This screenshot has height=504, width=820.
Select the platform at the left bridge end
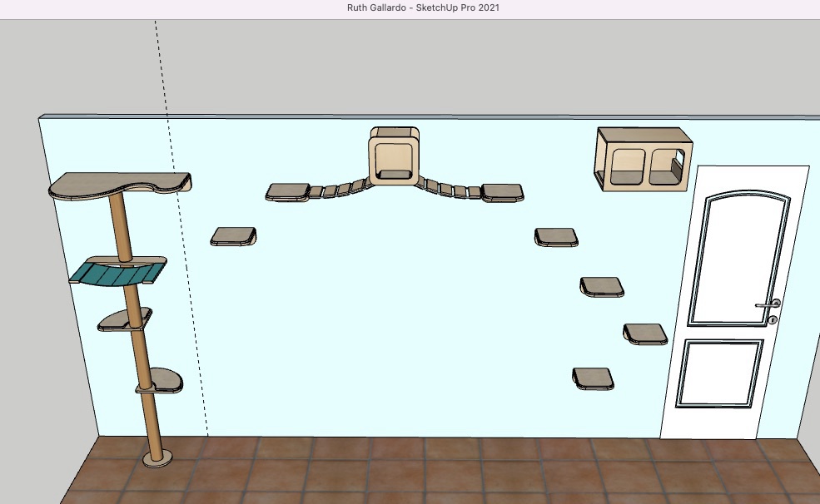pos(287,191)
